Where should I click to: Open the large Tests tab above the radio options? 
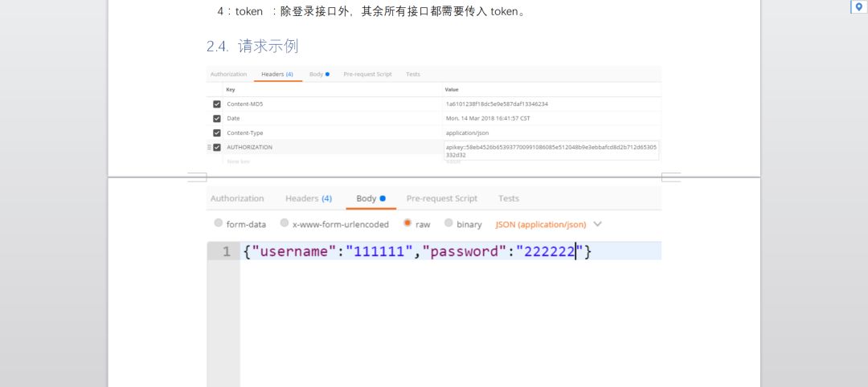click(509, 198)
